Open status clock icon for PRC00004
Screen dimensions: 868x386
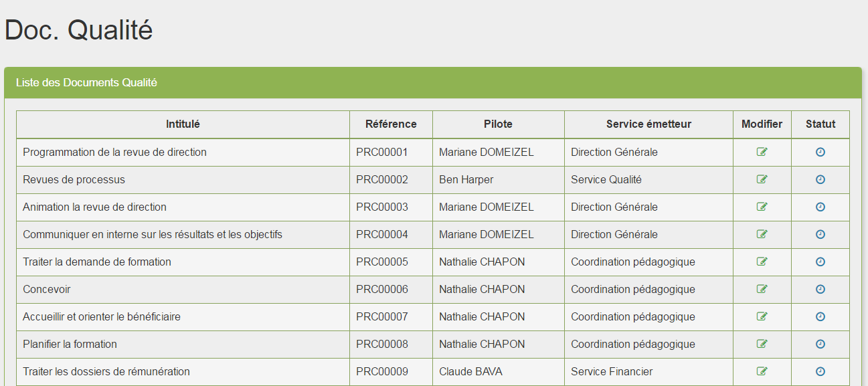pos(820,234)
